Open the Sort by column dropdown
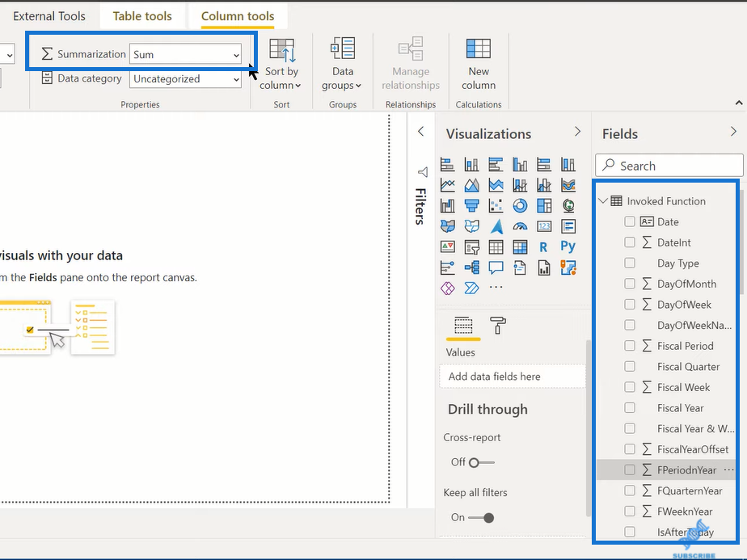Image resolution: width=747 pixels, height=560 pixels. click(281, 65)
